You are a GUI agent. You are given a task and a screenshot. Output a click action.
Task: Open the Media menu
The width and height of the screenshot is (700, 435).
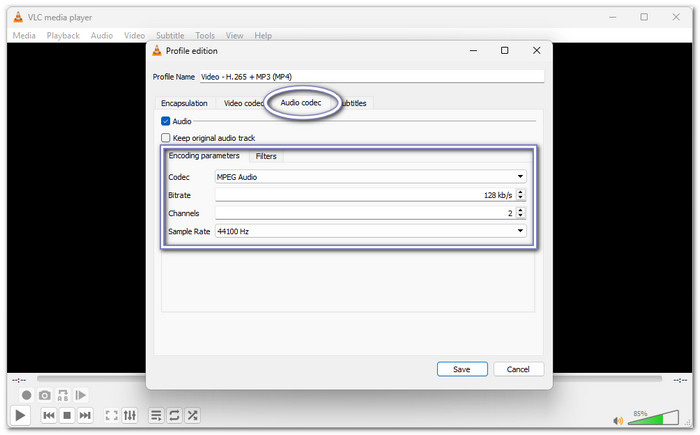[x=24, y=35]
